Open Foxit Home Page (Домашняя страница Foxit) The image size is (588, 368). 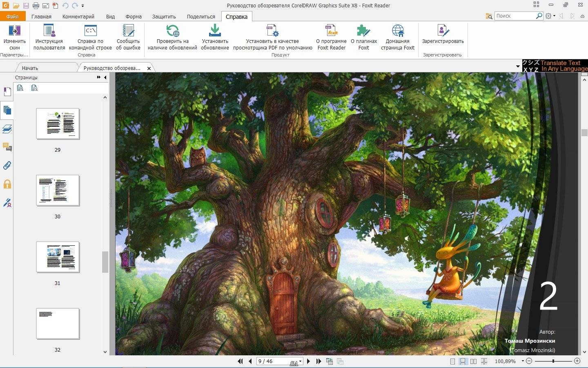tap(398, 37)
